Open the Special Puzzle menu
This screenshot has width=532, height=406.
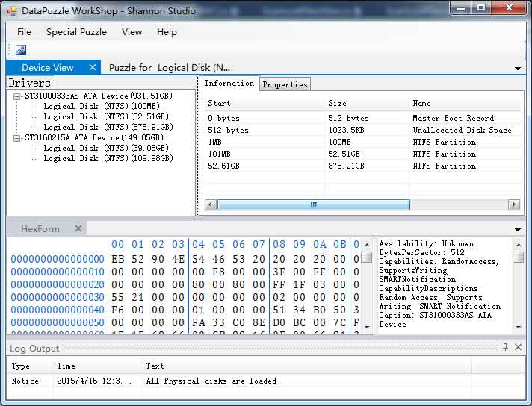pos(76,31)
